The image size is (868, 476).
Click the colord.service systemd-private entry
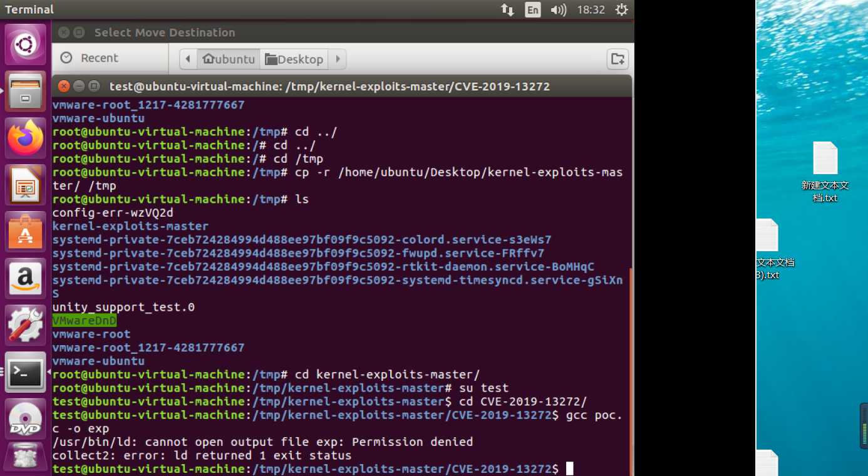(x=302, y=240)
